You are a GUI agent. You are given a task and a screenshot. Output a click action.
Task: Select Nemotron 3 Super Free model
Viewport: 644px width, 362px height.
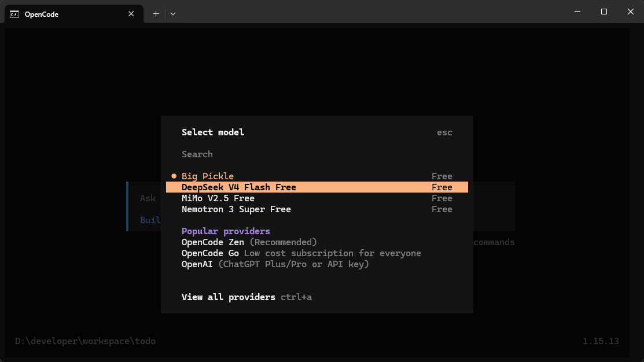[317, 209]
